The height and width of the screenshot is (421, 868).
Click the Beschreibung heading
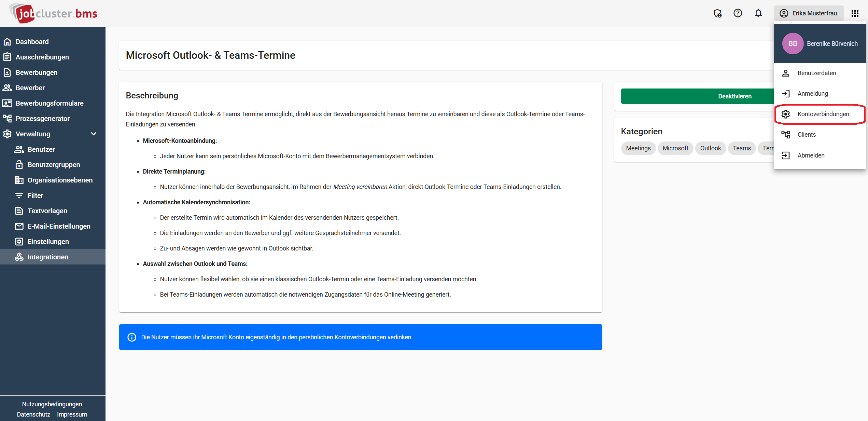(152, 96)
